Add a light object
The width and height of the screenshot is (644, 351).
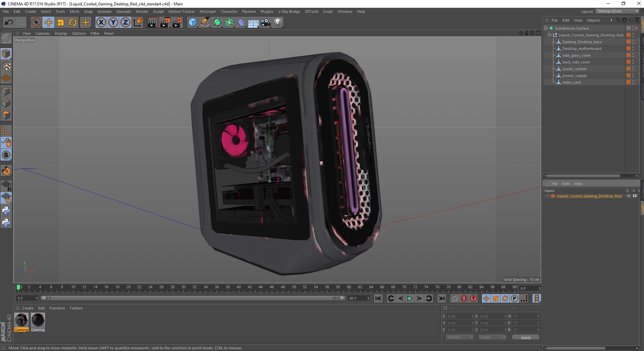278,23
